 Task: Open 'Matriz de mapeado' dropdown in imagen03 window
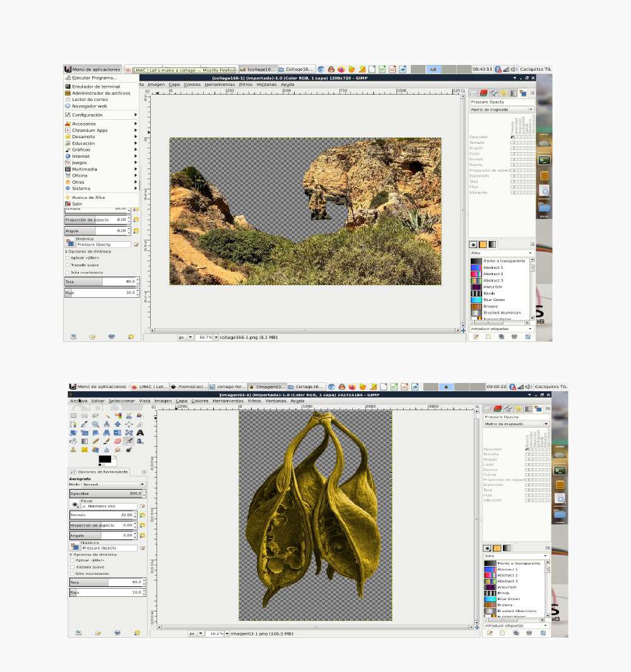[516, 424]
